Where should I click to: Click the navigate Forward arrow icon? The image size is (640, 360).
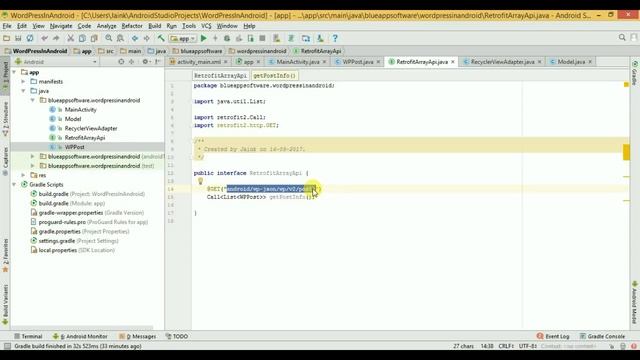[147, 38]
